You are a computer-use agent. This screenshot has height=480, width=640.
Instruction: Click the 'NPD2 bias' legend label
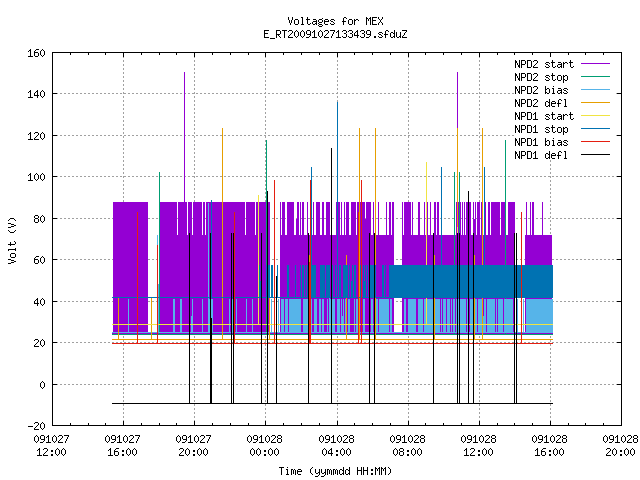[541, 90]
